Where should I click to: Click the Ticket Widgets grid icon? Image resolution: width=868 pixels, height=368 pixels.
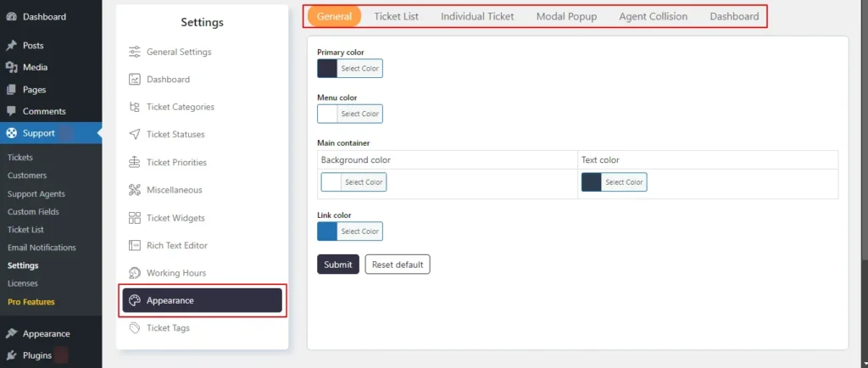click(x=135, y=217)
